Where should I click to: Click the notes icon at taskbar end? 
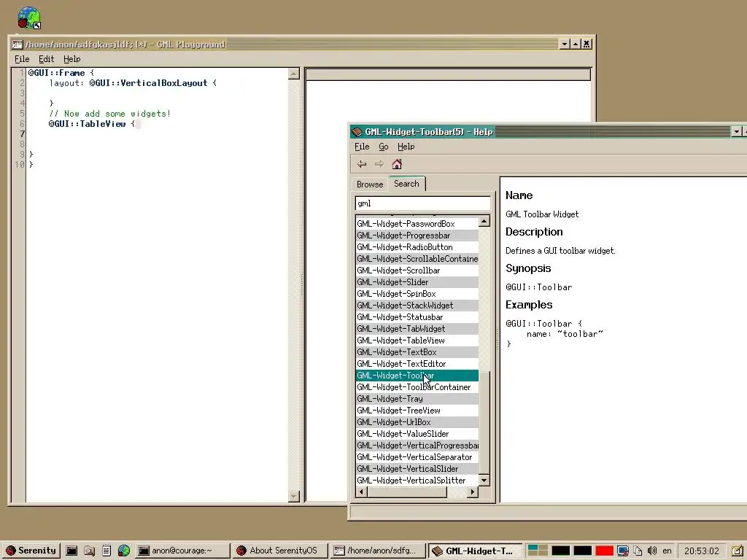(737, 551)
